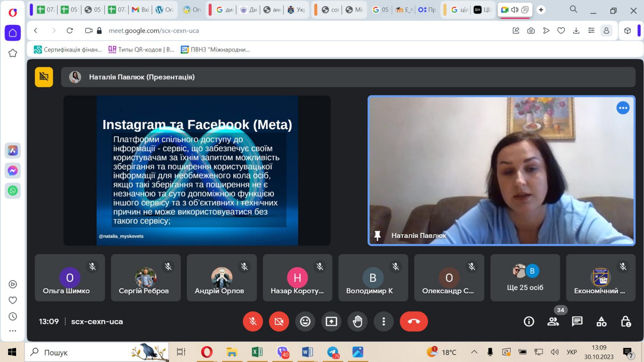Open ПВНЗ Міжнародни... bookmark
Image resolution: width=644 pixels, height=362 pixels.
[215, 49]
